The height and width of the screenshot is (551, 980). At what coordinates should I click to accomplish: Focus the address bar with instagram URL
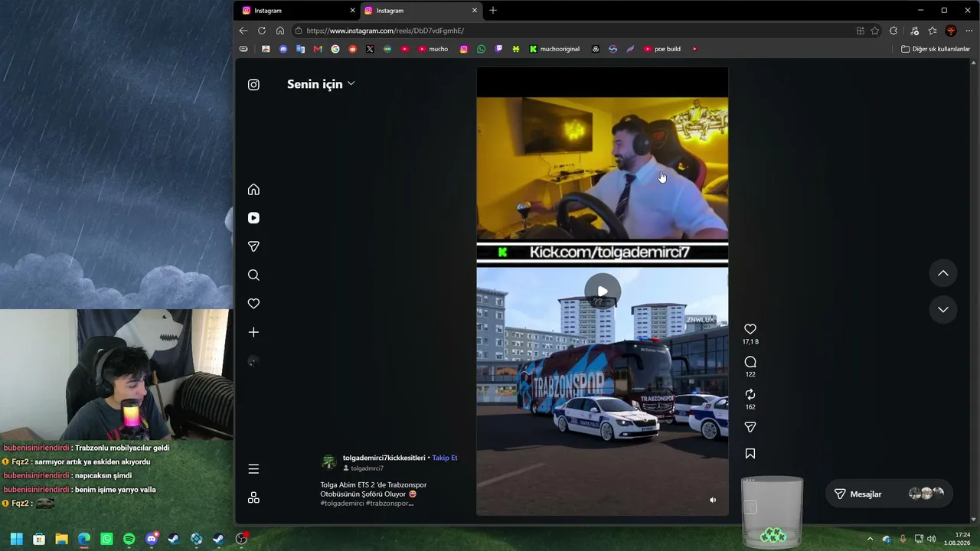pos(574,31)
